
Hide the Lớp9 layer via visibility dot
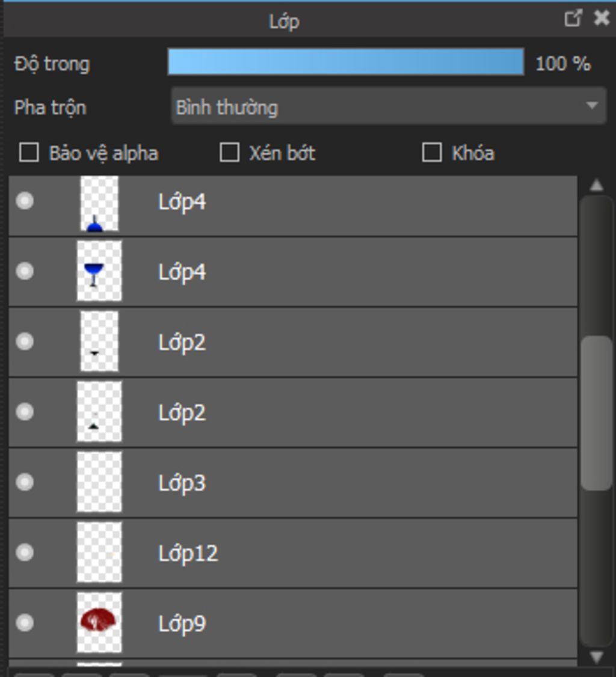coord(25,622)
